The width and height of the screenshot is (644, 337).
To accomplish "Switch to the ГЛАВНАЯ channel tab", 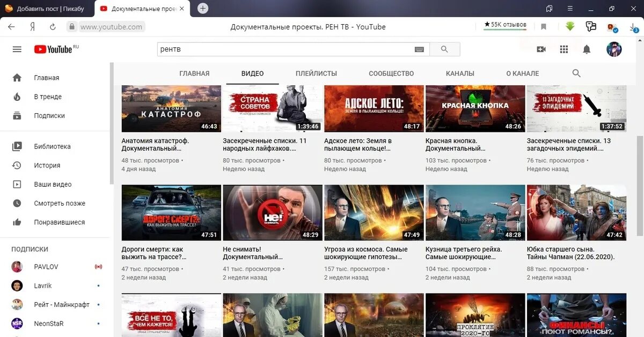I will (x=194, y=74).
